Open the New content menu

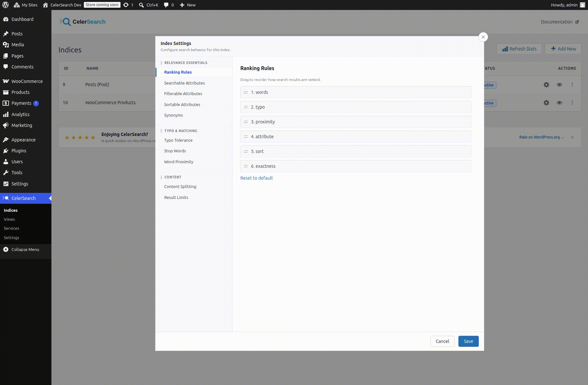point(188,5)
